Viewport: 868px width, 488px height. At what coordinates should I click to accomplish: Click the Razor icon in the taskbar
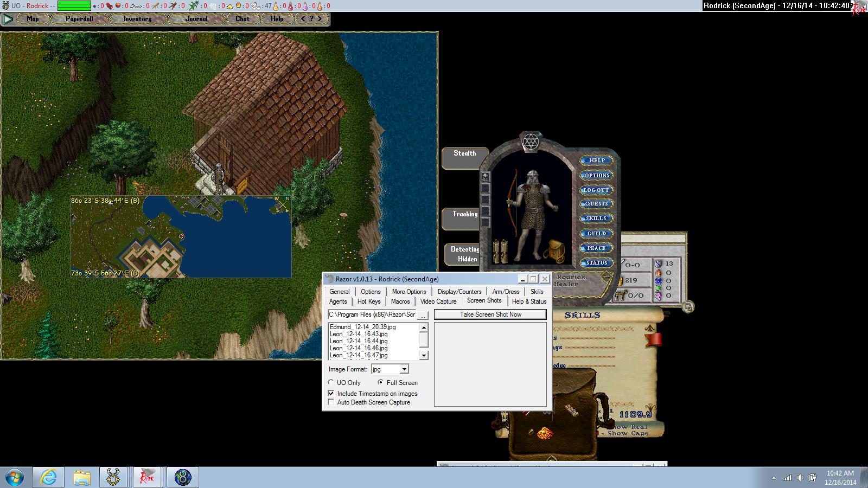point(146,477)
